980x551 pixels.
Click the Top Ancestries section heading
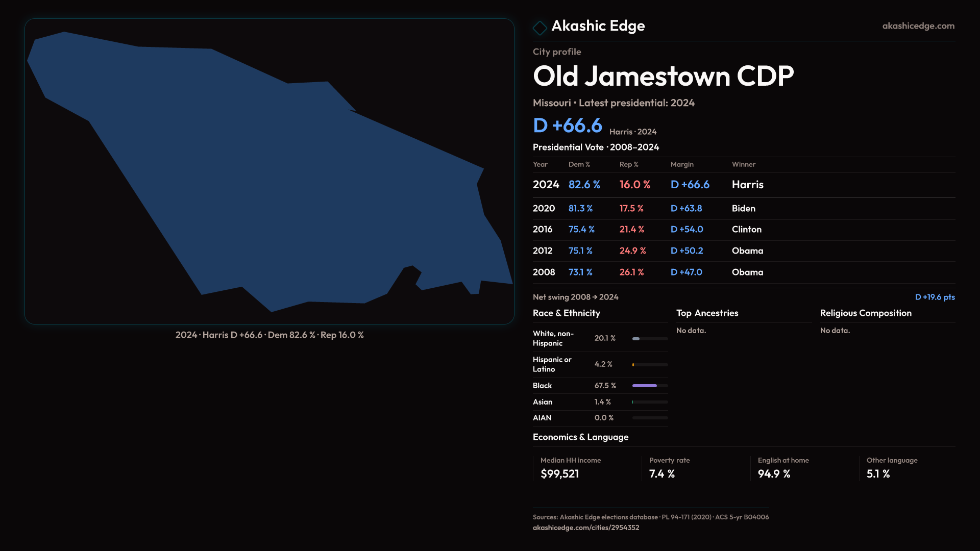point(707,313)
